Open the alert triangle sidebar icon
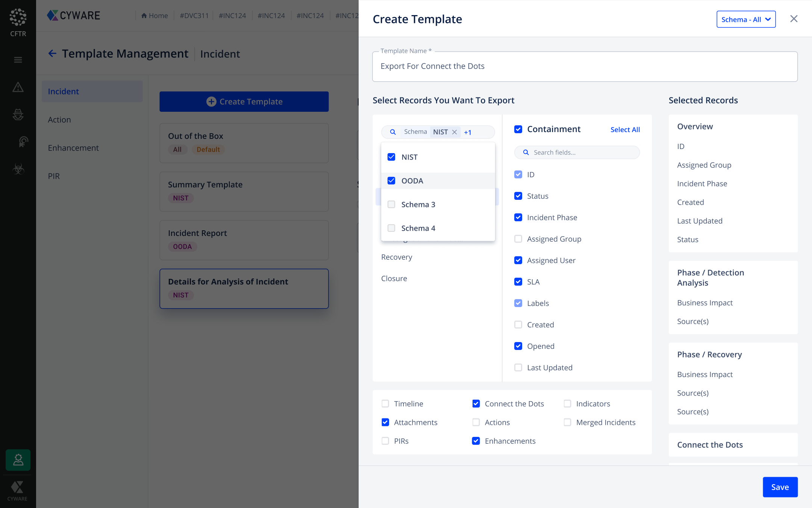812x508 pixels. pos(18,87)
